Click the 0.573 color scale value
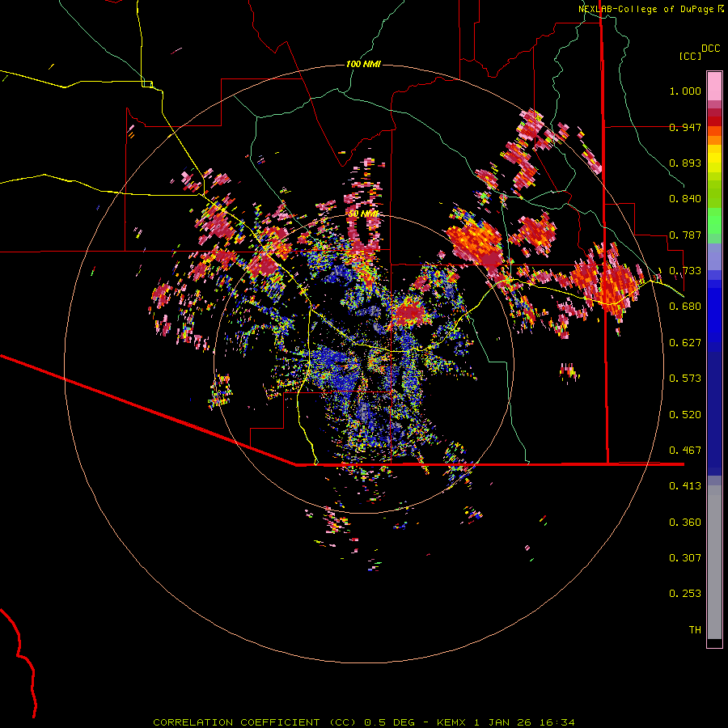Screen dimensions: 728x728 coord(685,379)
